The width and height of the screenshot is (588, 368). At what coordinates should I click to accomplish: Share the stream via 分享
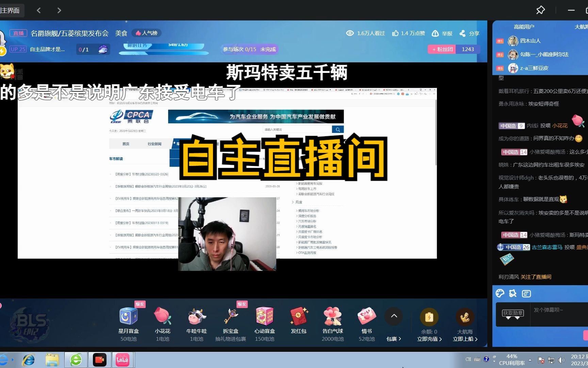tap(469, 33)
